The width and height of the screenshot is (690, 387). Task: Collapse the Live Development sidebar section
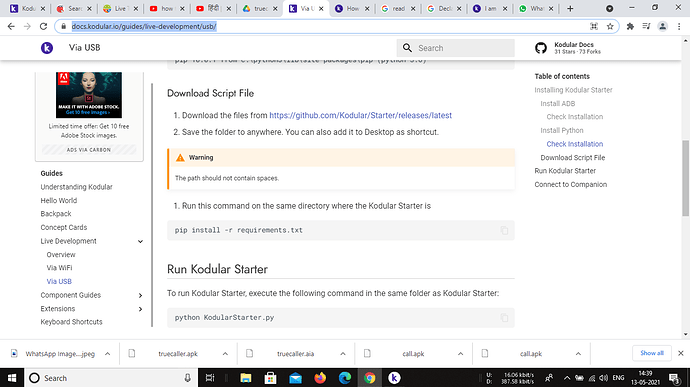(140, 241)
